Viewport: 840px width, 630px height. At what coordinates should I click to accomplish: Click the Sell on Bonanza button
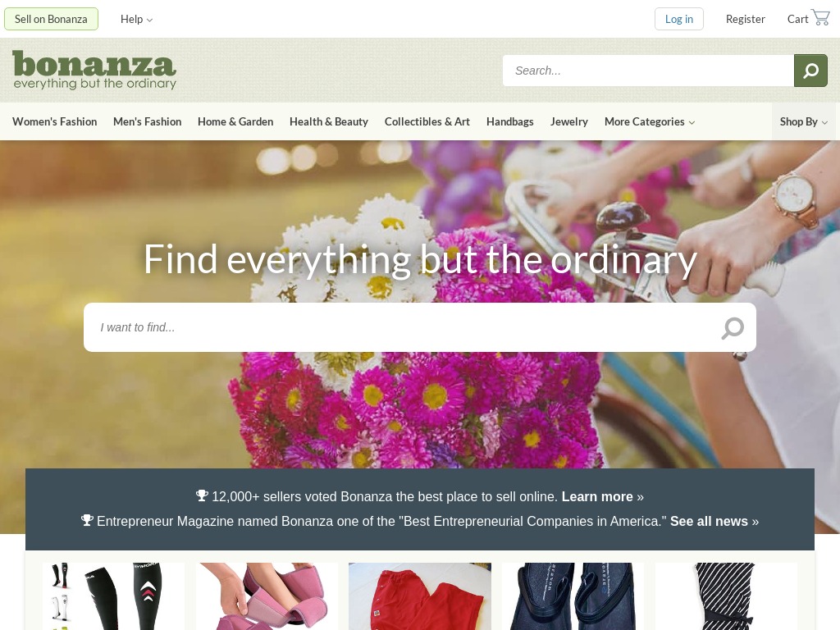coord(51,20)
